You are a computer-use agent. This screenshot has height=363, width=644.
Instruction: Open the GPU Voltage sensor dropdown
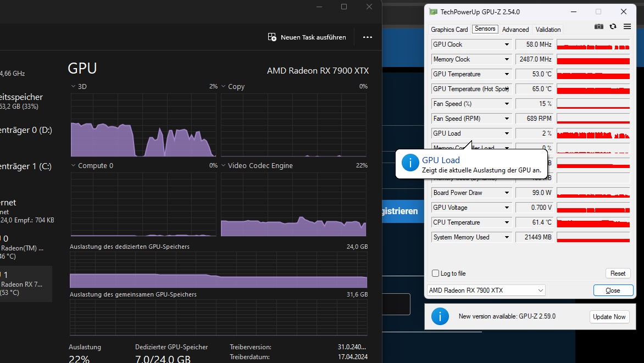[x=507, y=208]
